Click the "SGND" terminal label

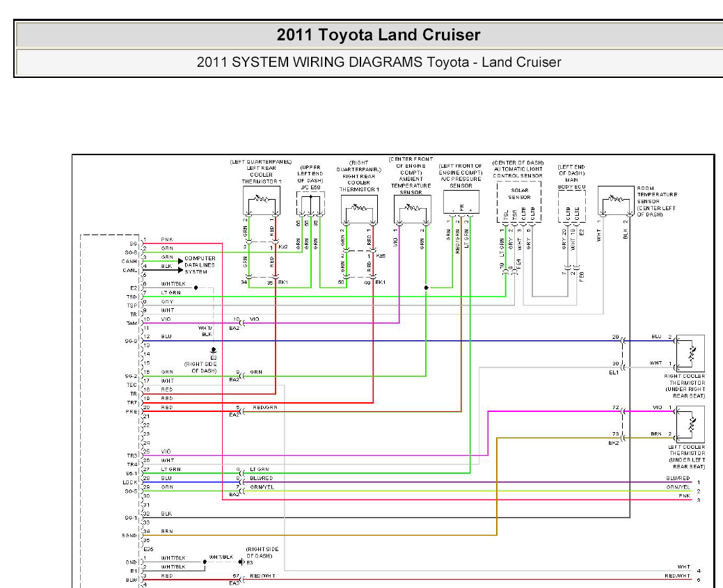point(129,535)
